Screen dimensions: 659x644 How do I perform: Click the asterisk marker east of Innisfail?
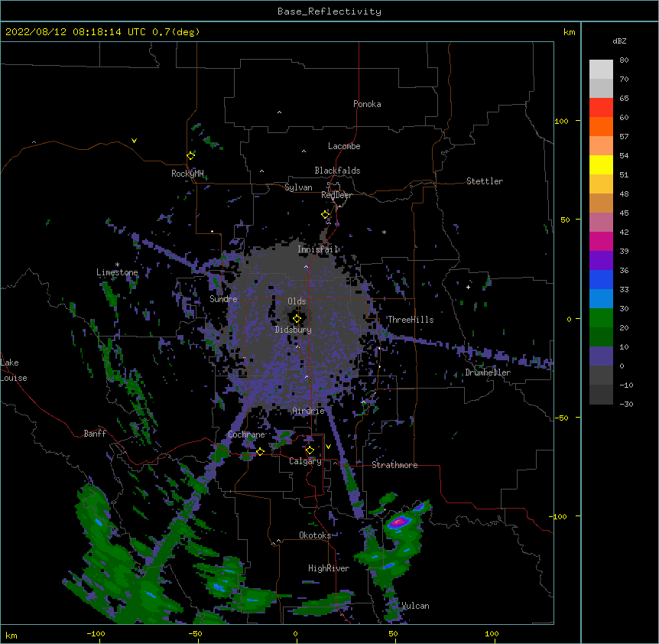[384, 232]
